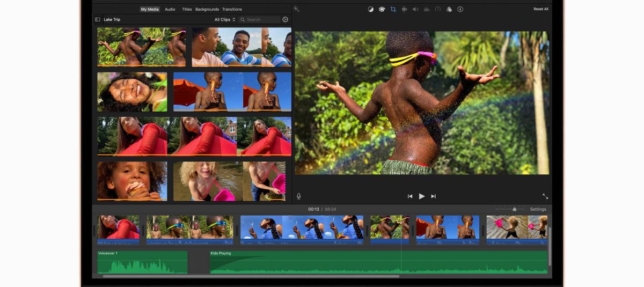Click the timeline zoom slider handle
The height and width of the screenshot is (287, 644).
(515, 209)
